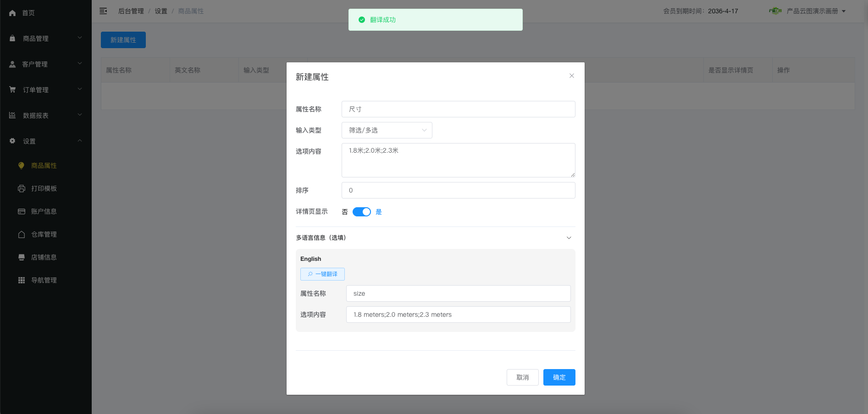The image size is (868, 414).
Task: Click the 确定 button
Action: click(559, 377)
